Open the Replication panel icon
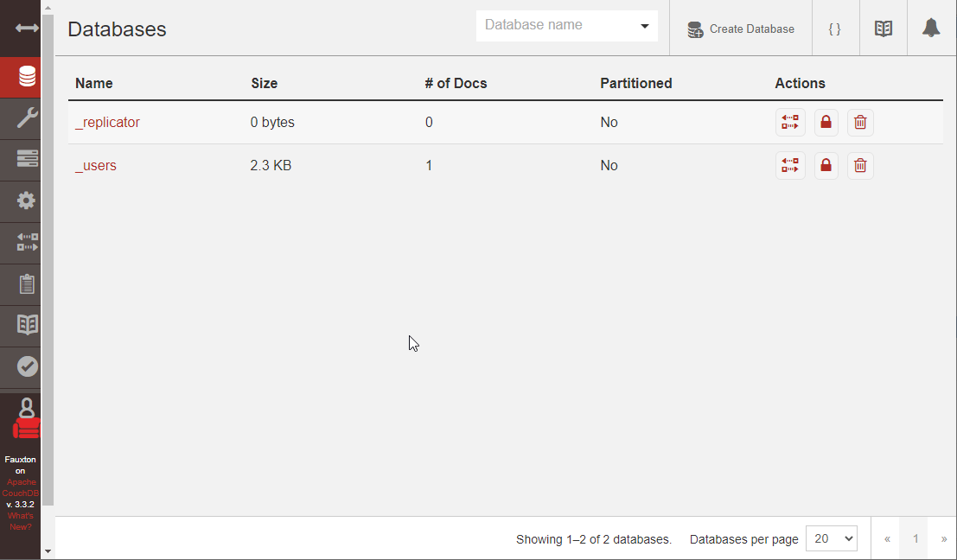957x560 pixels. pos(21,242)
